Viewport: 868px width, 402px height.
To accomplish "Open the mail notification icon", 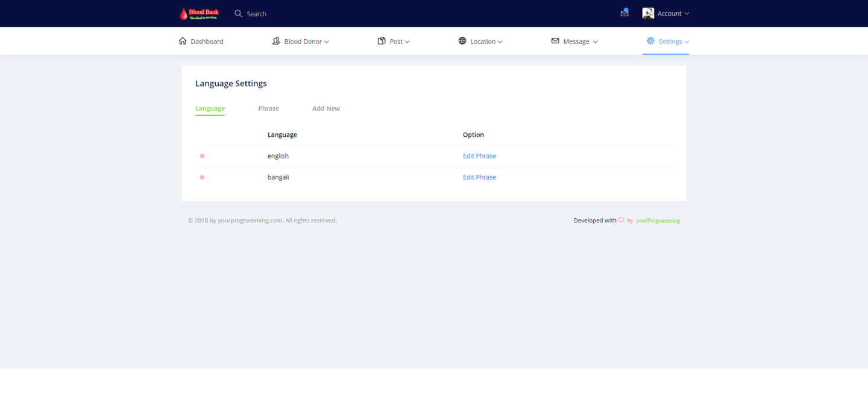I will coord(624,13).
